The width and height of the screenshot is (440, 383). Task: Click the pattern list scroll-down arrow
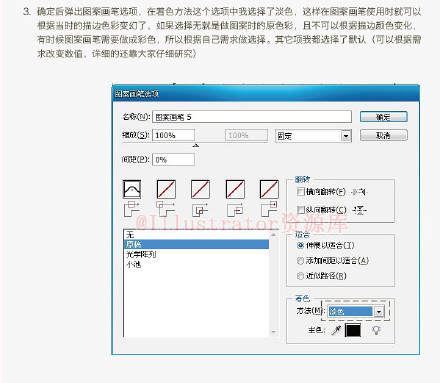coord(273,332)
